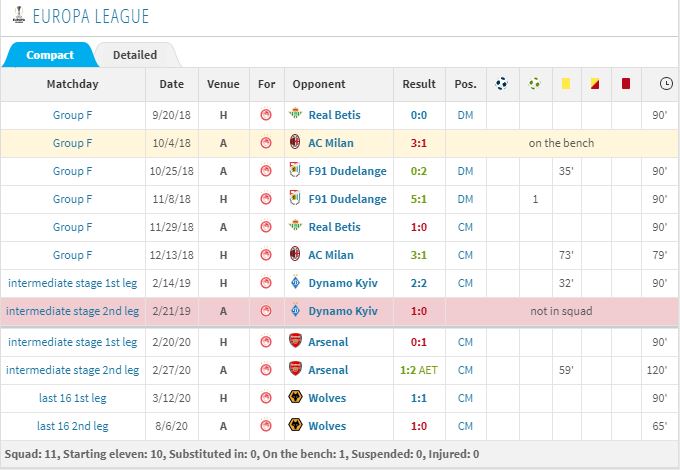Image resolution: width=680 pixels, height=470 pixels.
Task: Open the AC Milan link dated 12/13/18
Action: click(x=331, y=255)
